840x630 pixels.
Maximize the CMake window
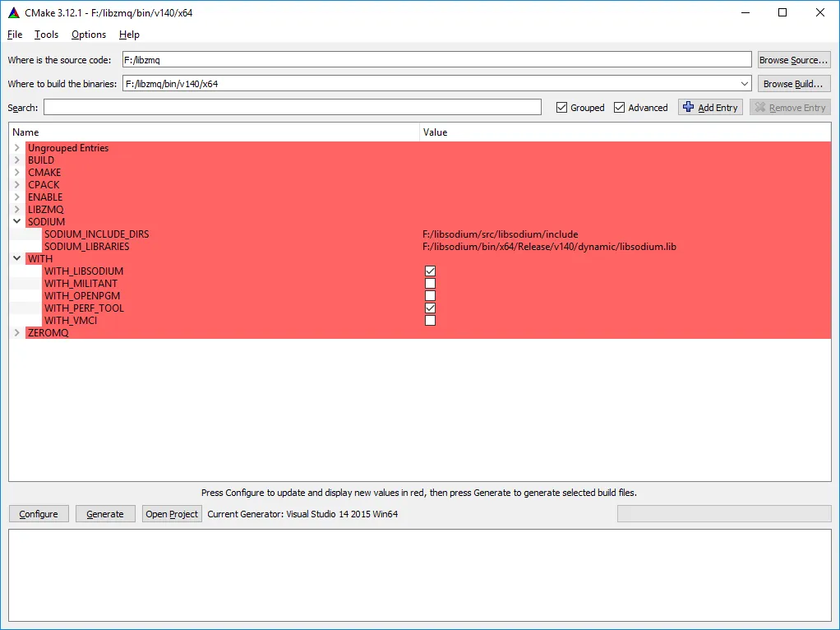tap(782, 12)
